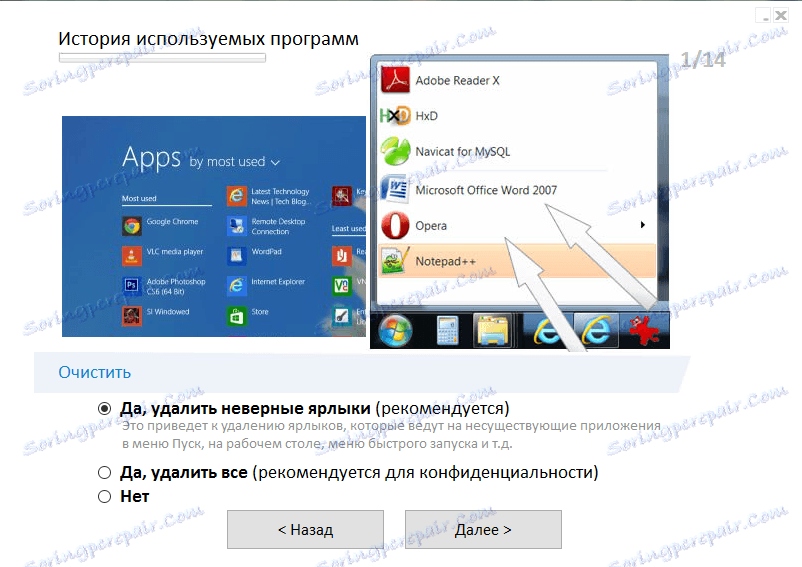Click Internet Explorer tile icon in Apps

[x=236, y=286]
